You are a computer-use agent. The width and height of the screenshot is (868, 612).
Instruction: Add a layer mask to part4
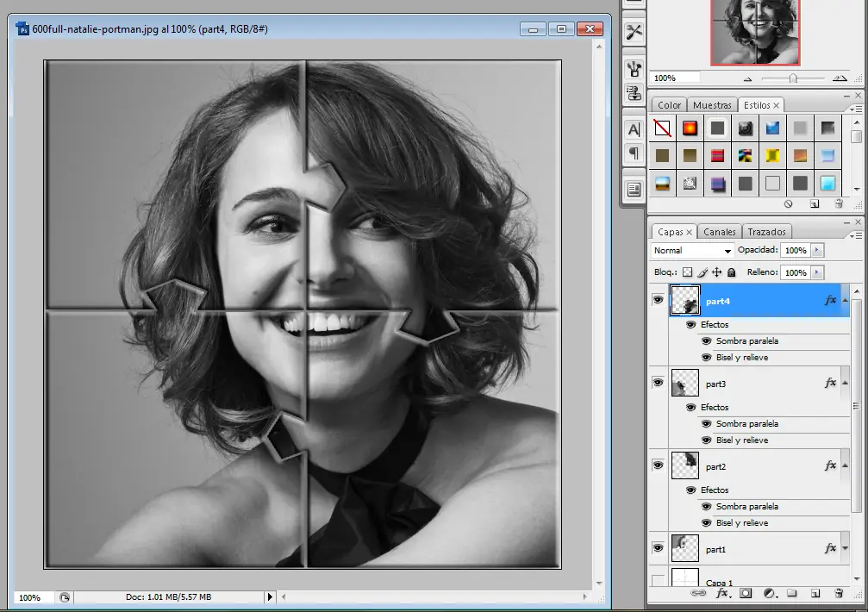(x=746, y=594)
